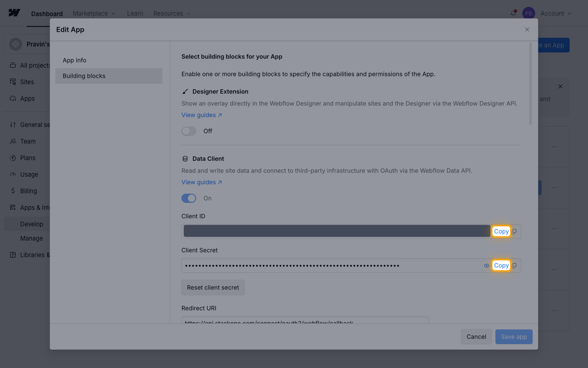Open Usage in the sidebar
This screenshot has height=368, width=588.
point(29,174)
